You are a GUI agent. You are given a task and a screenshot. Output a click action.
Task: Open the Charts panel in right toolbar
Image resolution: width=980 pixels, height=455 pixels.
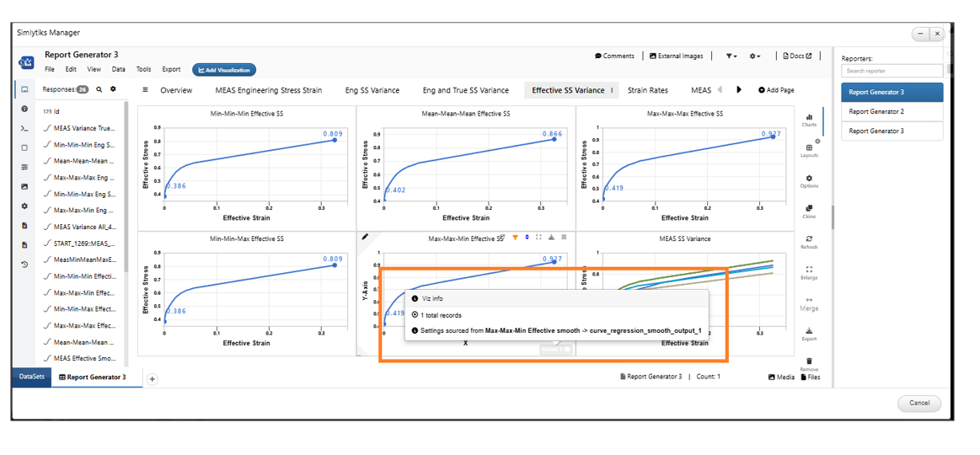[809, 119]
